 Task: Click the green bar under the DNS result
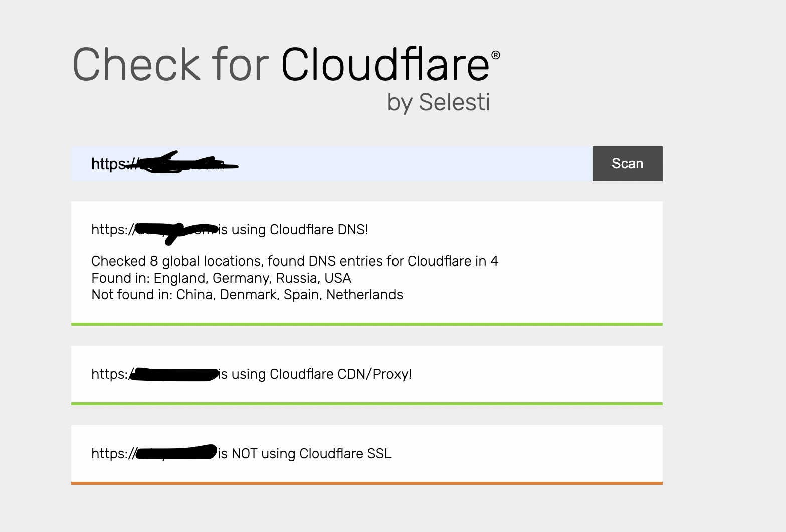click(x=366, y=324)
